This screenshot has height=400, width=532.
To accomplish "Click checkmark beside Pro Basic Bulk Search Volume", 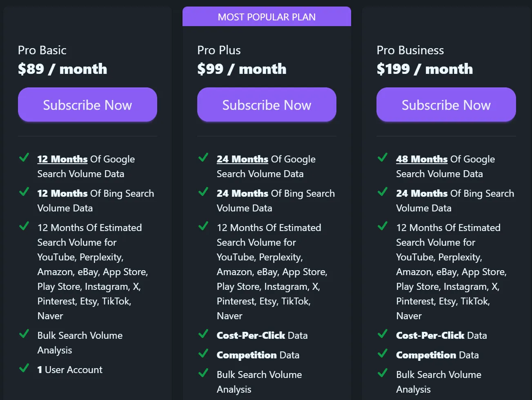I will [x=24, y=334].
